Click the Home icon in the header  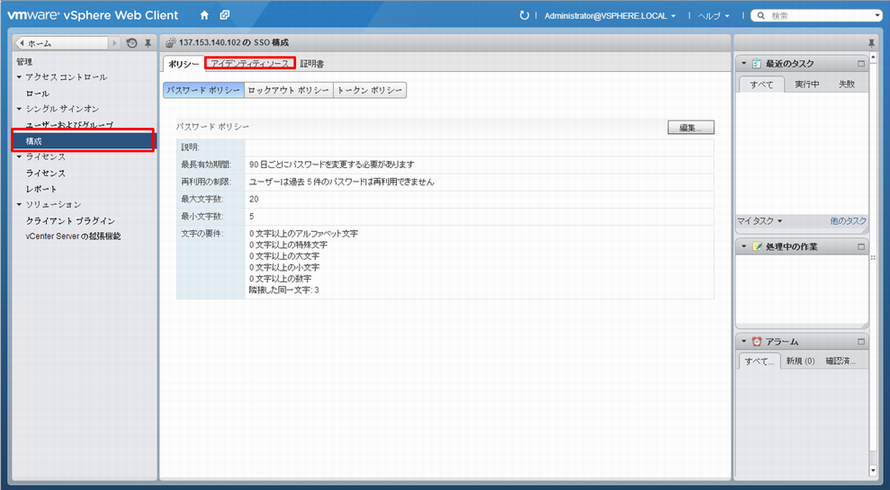pos(204,16)
